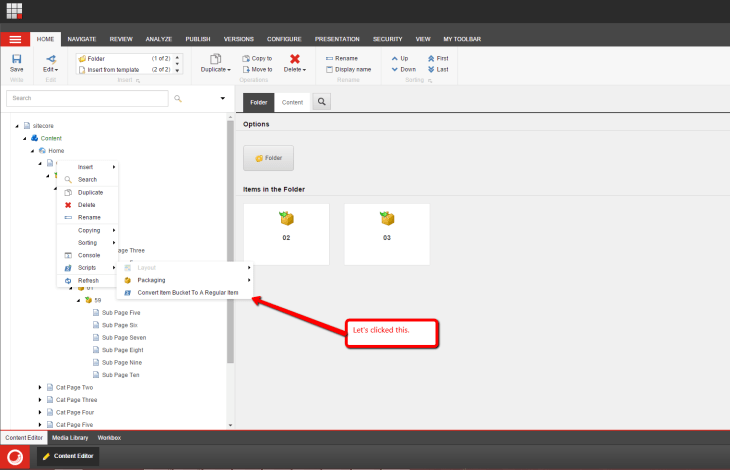Move item to First position
This screenshot has width=730, height=470.
438,58
